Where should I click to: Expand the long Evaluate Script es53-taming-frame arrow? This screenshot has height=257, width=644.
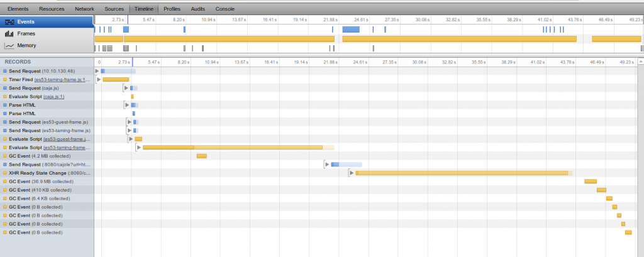(138, 147)
